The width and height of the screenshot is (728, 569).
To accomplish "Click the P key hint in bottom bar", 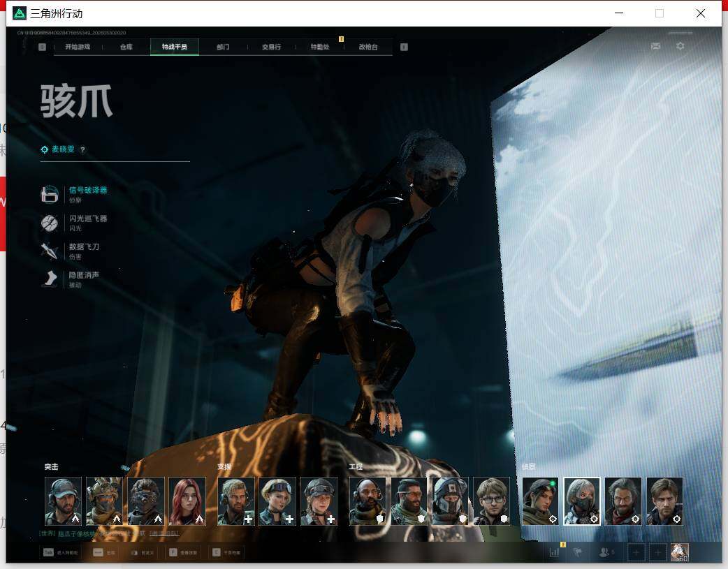I will (173, 552).
